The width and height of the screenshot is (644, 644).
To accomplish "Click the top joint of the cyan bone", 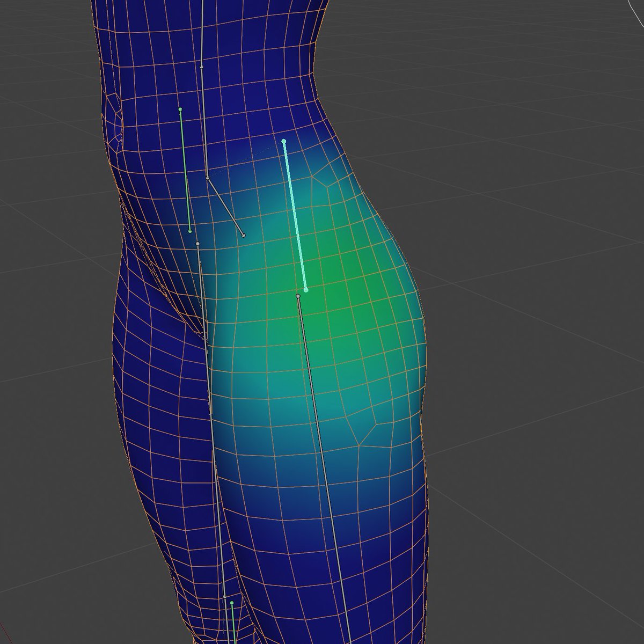I will pyautogui.click(x=284, y=141).
